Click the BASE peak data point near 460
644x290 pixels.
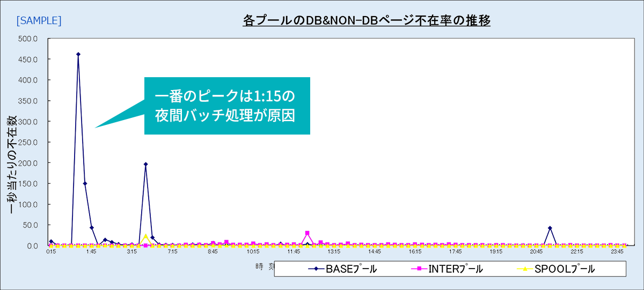pyautogui.click(x=78, y=54)
